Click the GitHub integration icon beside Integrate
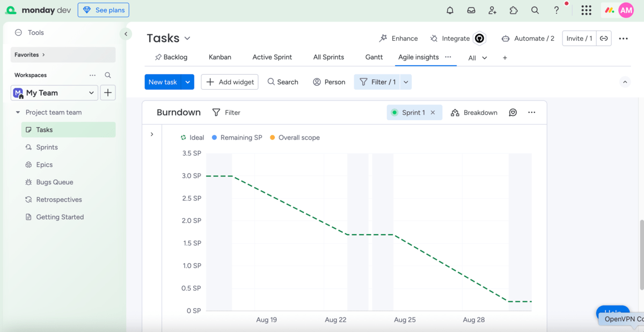 (x=479, y=38)
